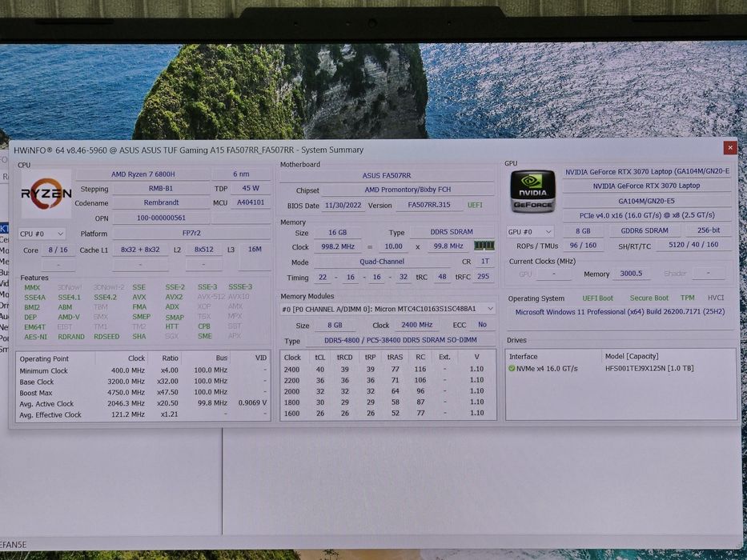Click the 5120 / 40 / 160 shader value
The image size is (747, 560).
coord(693,245)
